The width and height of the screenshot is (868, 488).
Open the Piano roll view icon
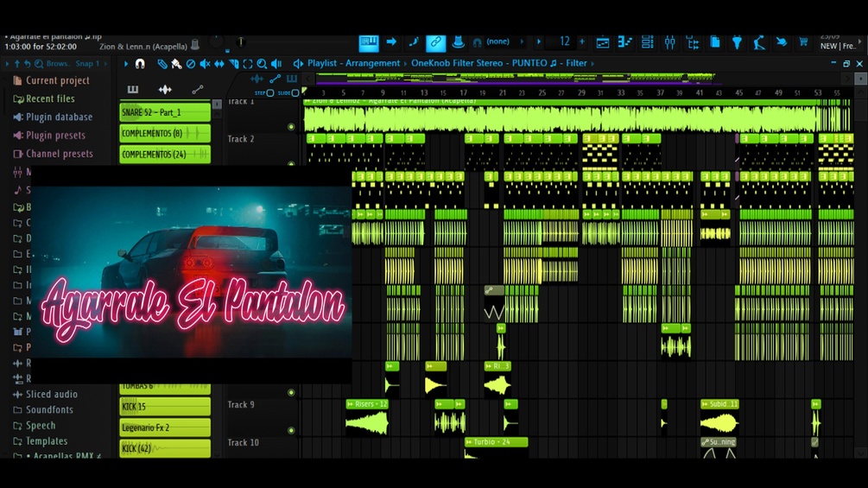[625, 42]
